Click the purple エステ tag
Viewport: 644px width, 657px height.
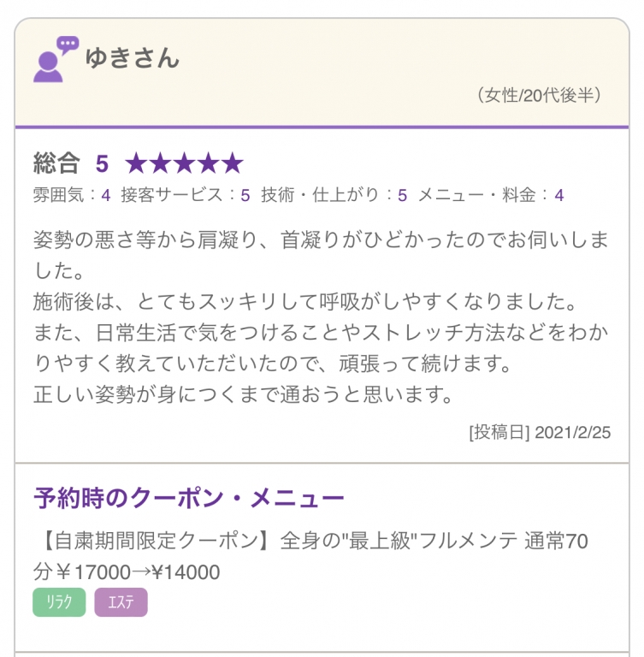121,602
